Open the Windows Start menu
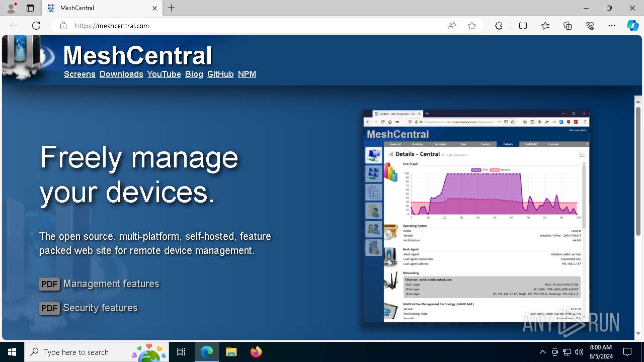Screen dimensions: 644x362 click(12, 352)
